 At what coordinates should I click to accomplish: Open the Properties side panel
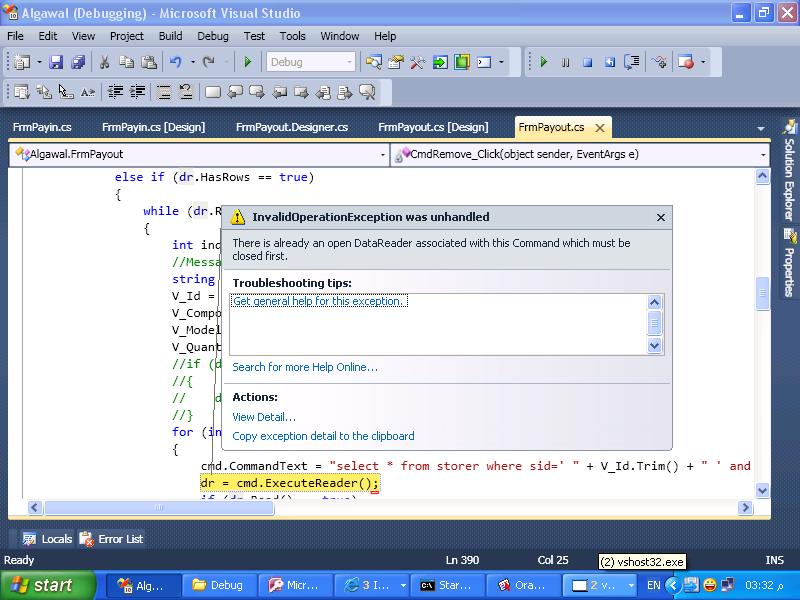click(x=789, y=263)
